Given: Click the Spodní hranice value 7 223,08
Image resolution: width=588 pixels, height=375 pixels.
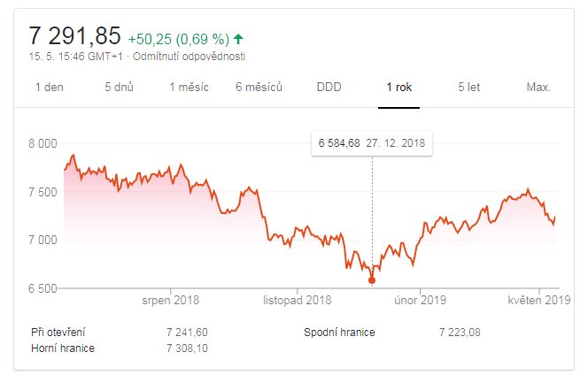Looking at the screenshot, I should (460, 333).
